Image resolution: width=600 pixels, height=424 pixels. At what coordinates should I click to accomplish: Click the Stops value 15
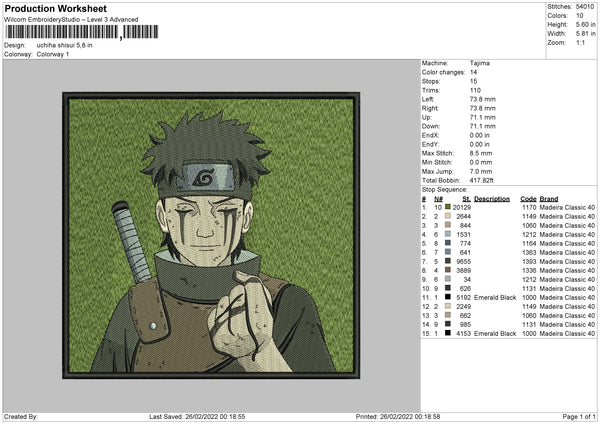pyautogui.click(x=473, y=81)
